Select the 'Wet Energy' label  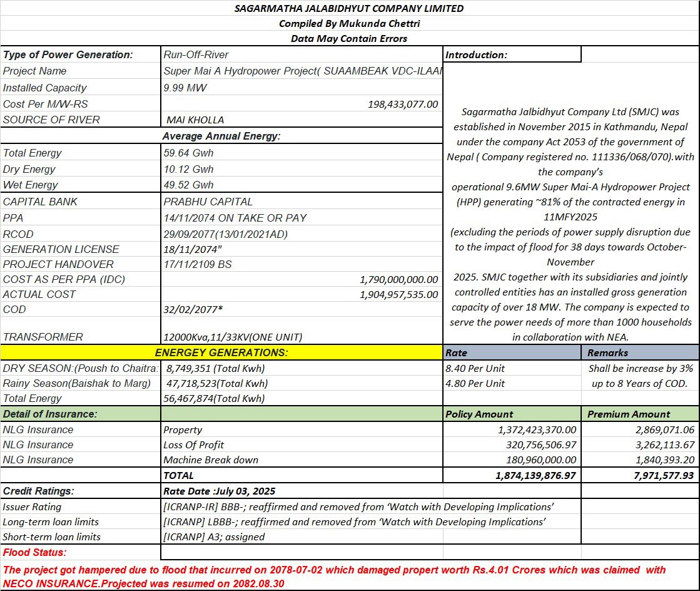pos(31,185)
